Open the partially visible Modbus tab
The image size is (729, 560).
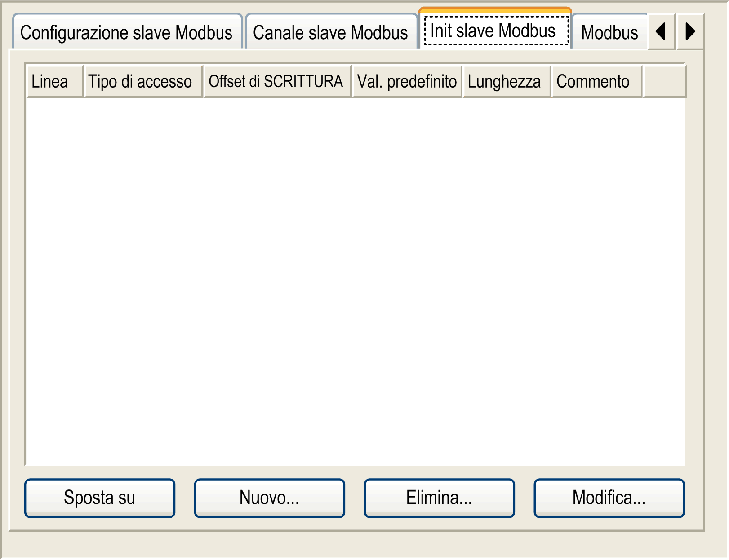[610, 32]
